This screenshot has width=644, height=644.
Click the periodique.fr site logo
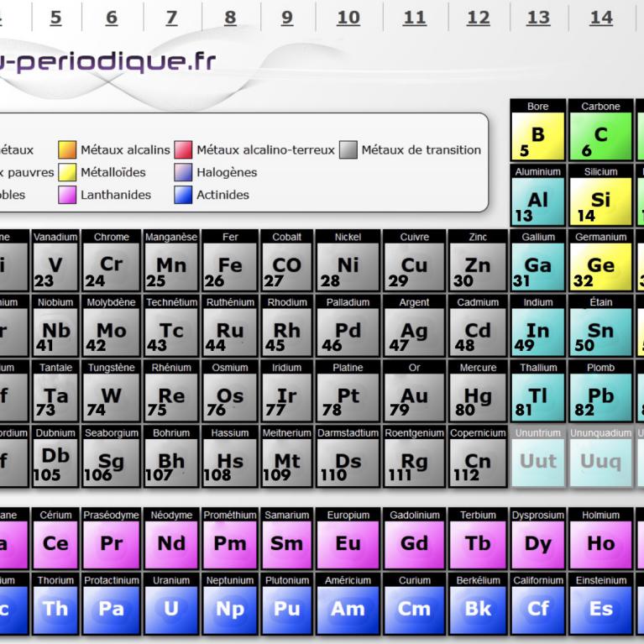107,61
